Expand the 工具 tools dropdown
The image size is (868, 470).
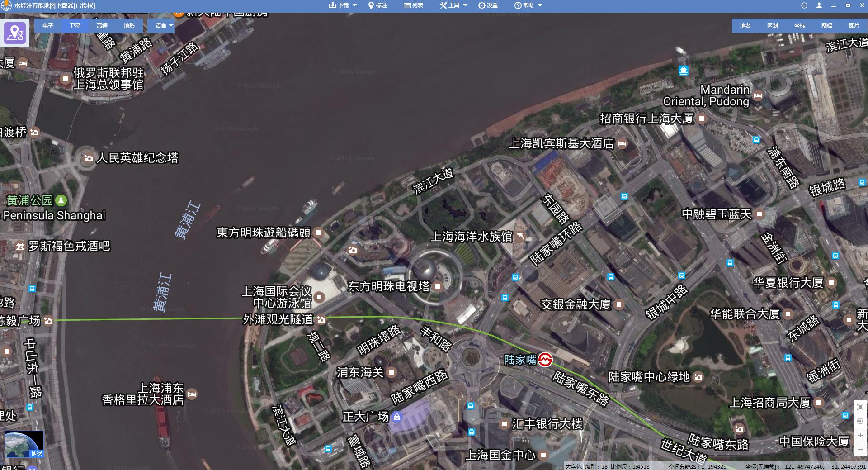453,5
